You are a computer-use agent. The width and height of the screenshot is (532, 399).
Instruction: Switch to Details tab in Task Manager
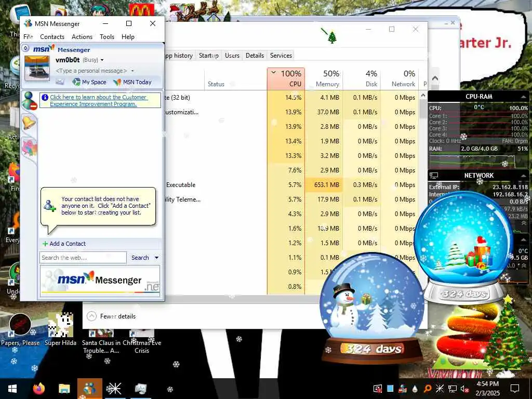point(255,55)
